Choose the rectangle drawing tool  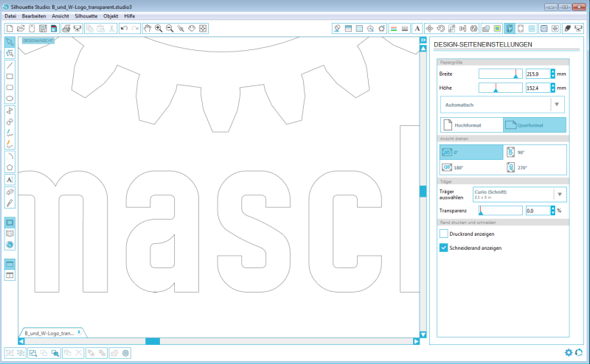tap(10, 77)
